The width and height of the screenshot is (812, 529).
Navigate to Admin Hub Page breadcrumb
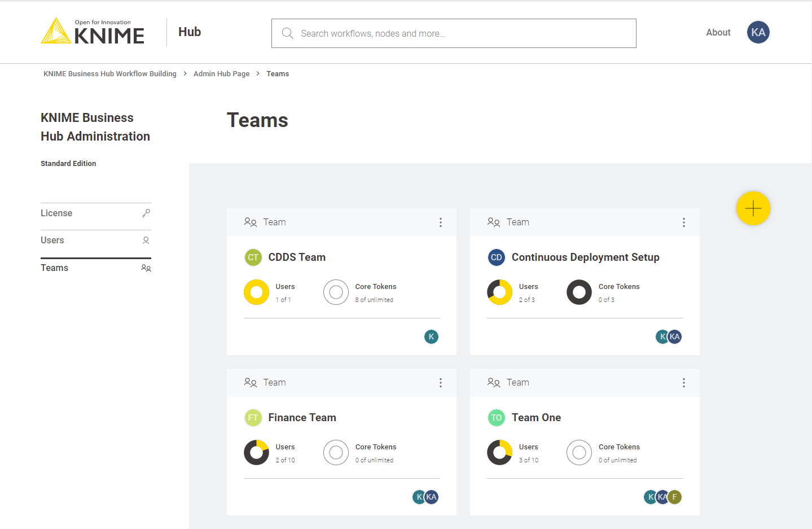(x=221, y=74)
